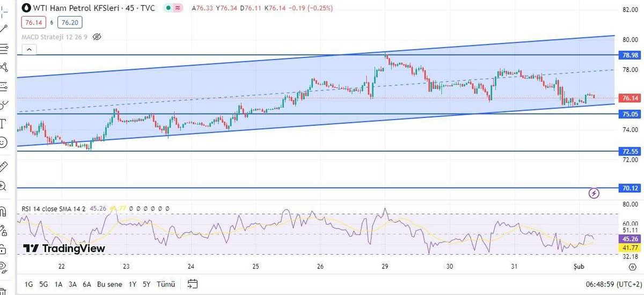The image size is (644, 295).
Task: Select the 1Y time range
Action: (131, 284)
